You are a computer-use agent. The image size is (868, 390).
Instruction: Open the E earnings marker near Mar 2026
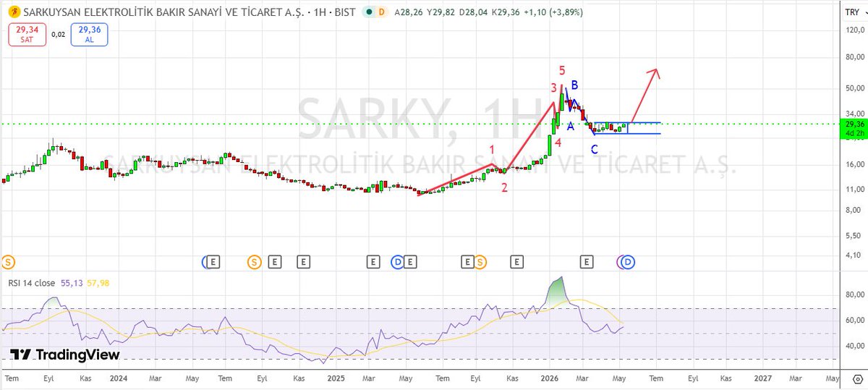coord(587,261)
